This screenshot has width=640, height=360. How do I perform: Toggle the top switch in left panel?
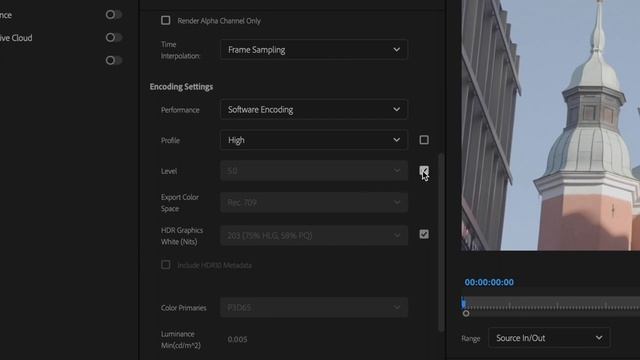click(x=113, y=15)
